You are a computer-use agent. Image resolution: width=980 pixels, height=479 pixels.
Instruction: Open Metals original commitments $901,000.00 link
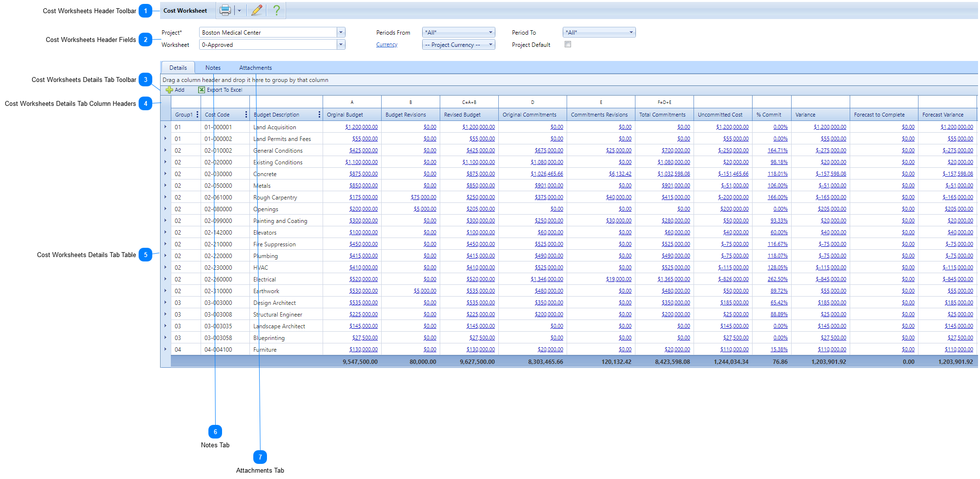[549, 185]
